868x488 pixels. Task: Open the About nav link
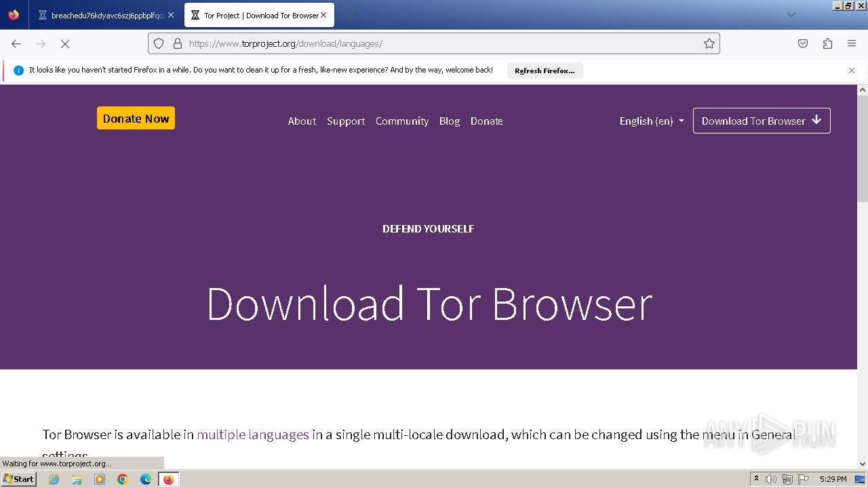coord(302,121)
